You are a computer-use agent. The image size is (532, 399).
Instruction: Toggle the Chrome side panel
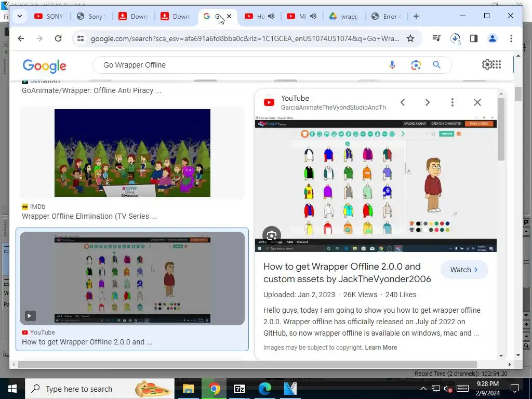point(474,38)
